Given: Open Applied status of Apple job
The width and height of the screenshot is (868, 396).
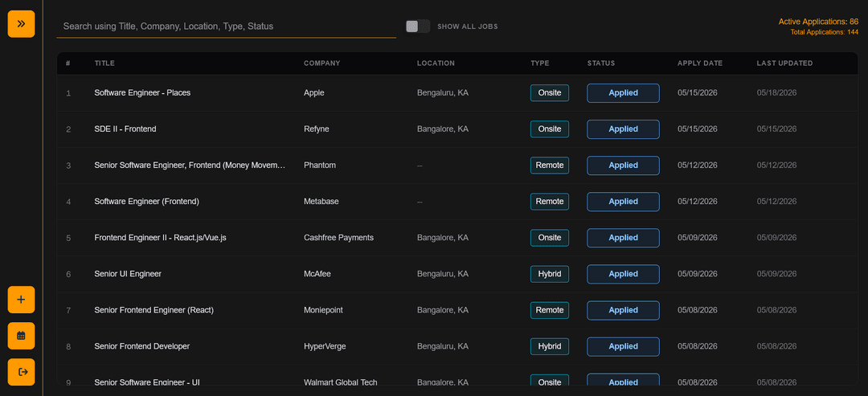Looking at the screenshot, I should [x=624, y=93].
